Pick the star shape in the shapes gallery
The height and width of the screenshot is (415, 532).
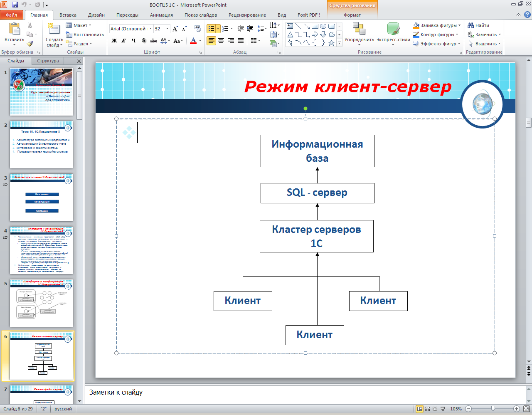tap(331, 43)
